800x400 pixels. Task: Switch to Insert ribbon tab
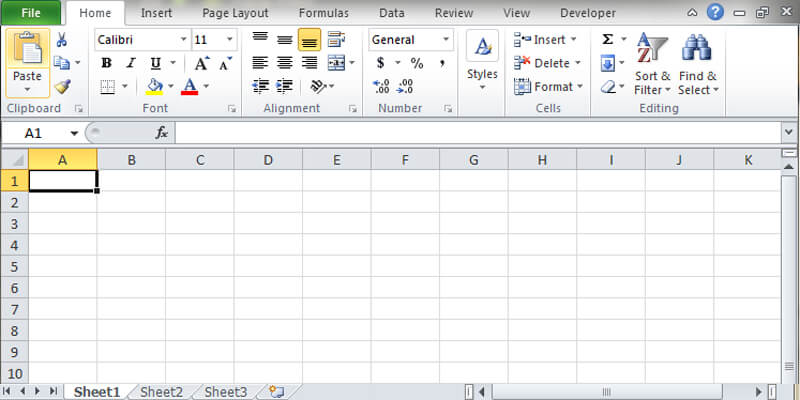(x=156, y=13)
